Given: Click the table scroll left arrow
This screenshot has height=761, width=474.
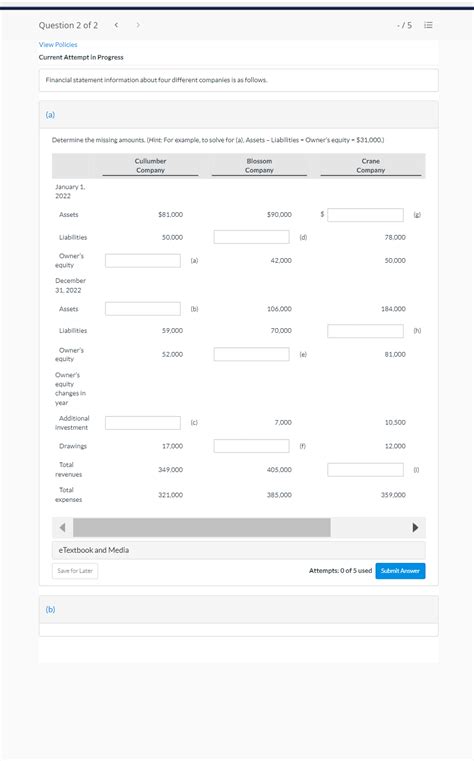Looking at the screenshot, I should (x=62, y=528).
